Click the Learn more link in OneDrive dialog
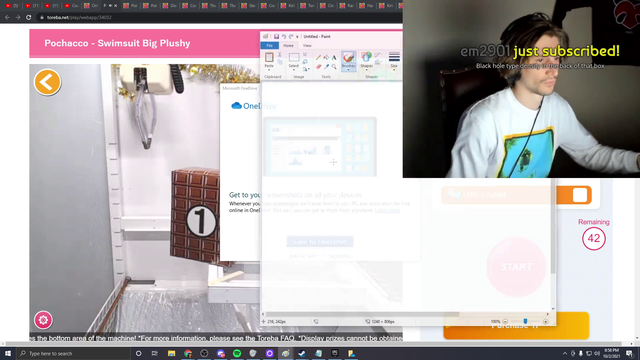The image size is (640, 360). (x=387, y=210)
